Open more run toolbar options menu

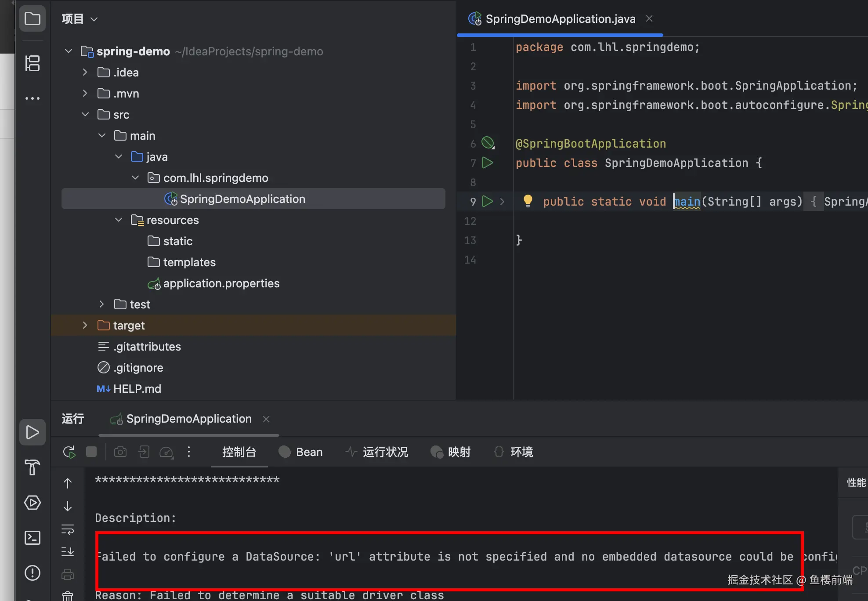(189, 452)
